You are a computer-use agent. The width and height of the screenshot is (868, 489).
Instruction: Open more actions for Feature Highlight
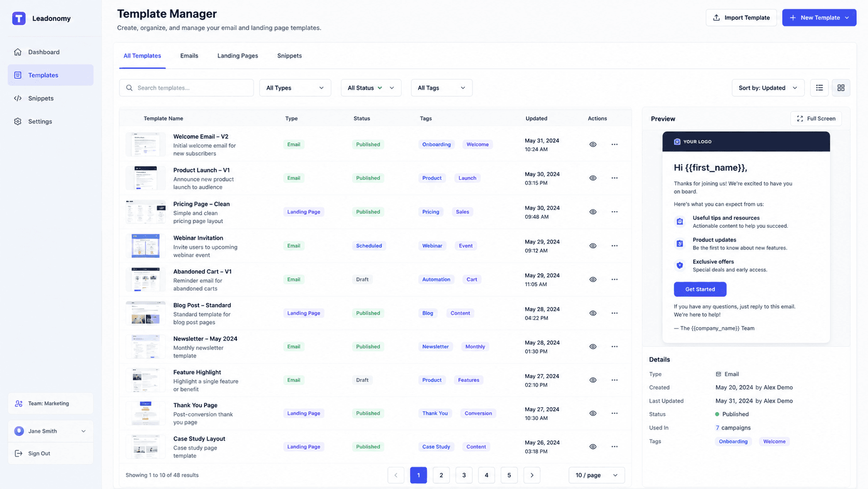coord(615,380)
